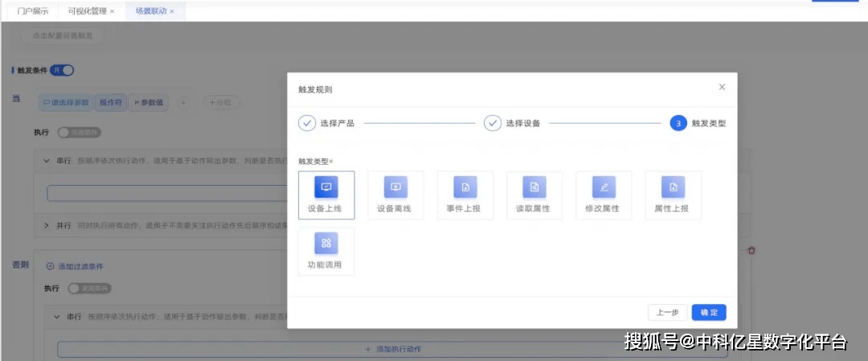Click the red delete trash icon
The height and width of the screenshot is (361, 868).
[x=751, y=251]
